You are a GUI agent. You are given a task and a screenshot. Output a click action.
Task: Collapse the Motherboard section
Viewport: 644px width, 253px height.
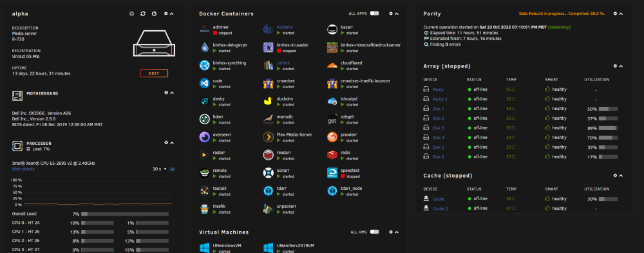(172, 93)
